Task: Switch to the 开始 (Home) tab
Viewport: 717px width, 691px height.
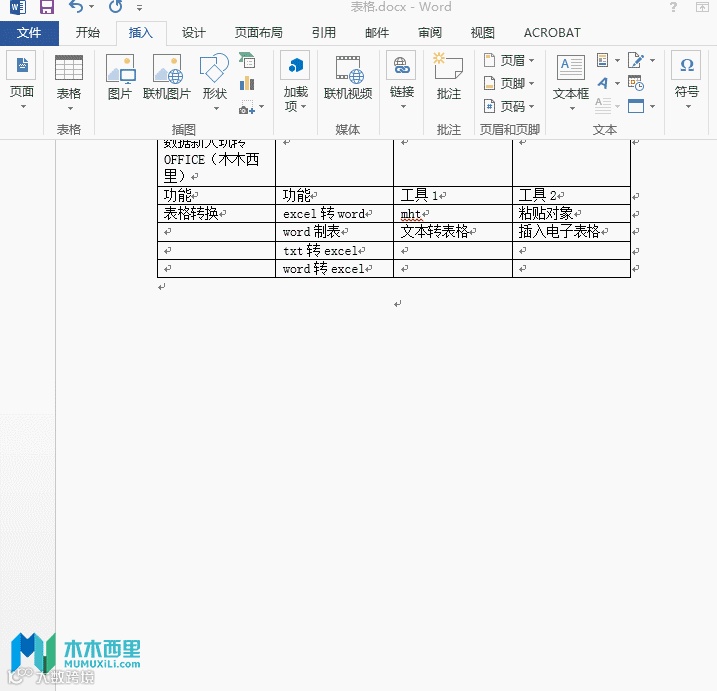Action: (87, 33)
